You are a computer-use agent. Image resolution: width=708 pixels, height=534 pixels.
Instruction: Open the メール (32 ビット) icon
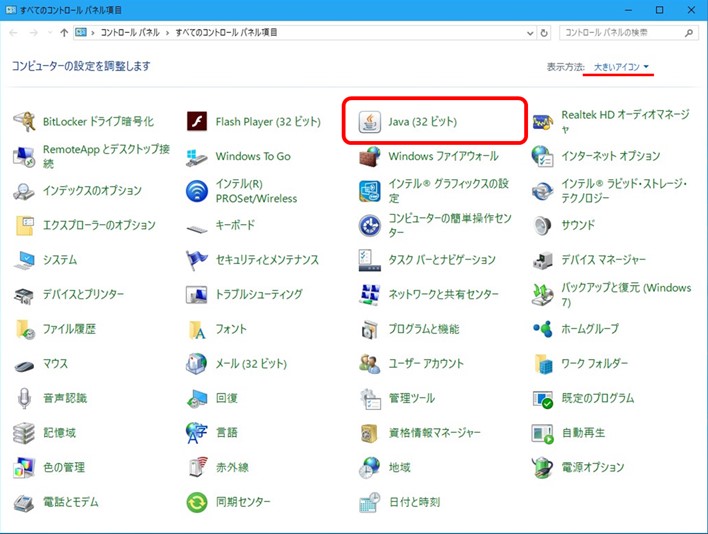coord(197,364)
